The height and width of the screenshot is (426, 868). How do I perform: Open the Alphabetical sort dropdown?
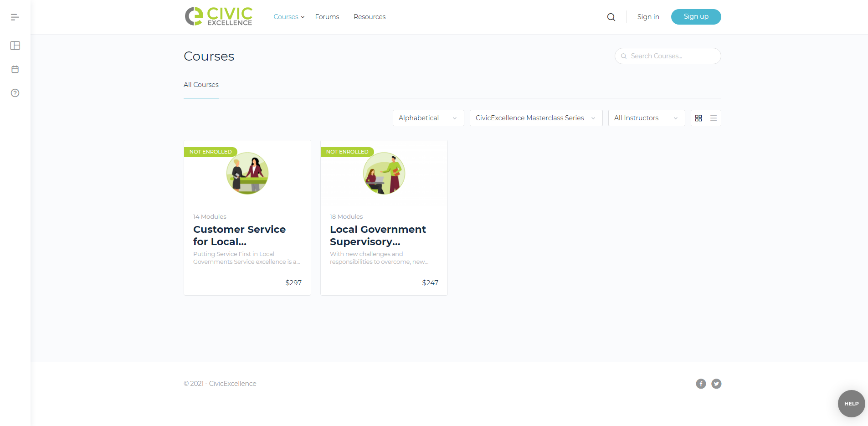[x=428, y=118]
